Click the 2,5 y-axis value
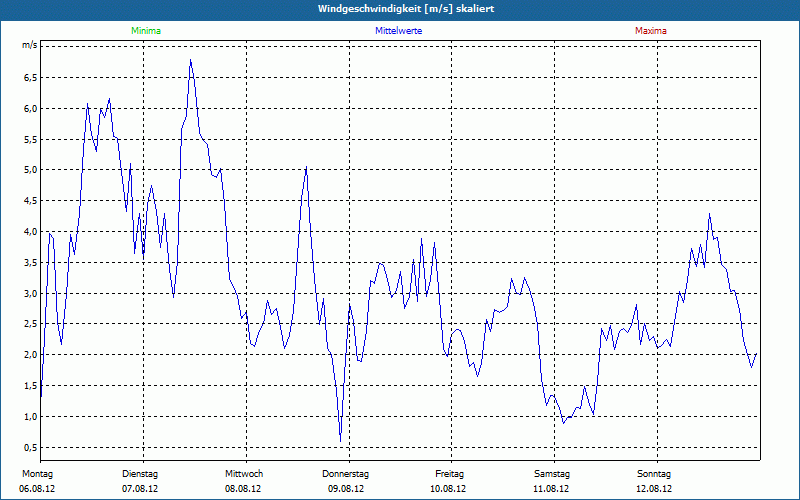800x500 pixels. (30, 324)
